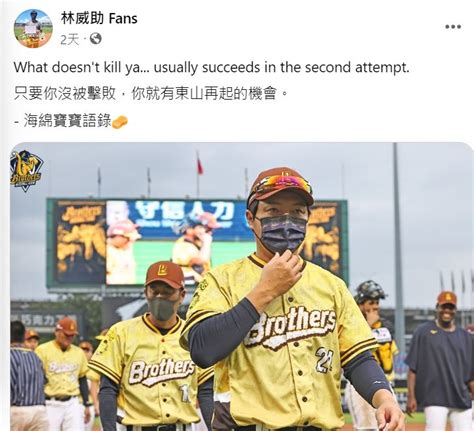Viewport: 474px width, 431px height.
Task: Click the red flag above the scoreboard
Action: point(199,165)
